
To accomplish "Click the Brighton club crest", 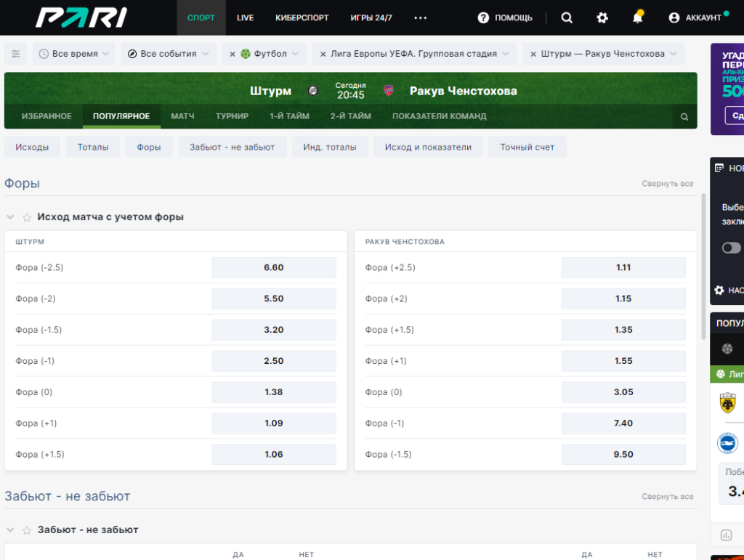I will pos(727,443).
